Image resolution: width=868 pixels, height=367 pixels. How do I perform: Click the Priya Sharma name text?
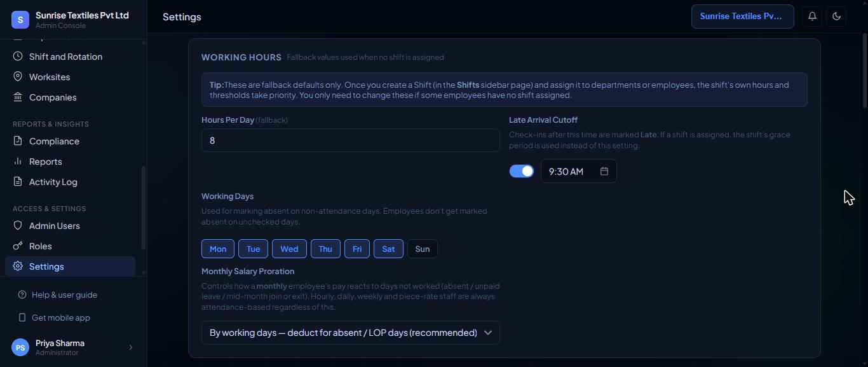click(60, 343)
